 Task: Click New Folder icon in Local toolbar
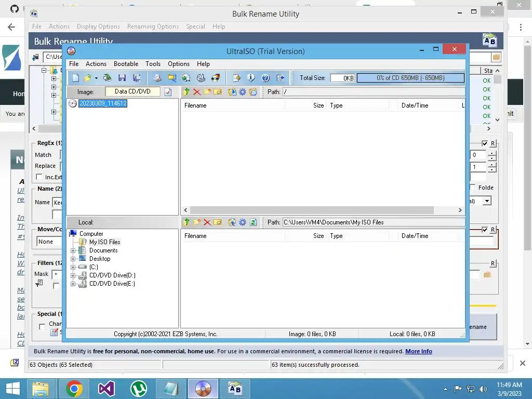tap(197, 222)
